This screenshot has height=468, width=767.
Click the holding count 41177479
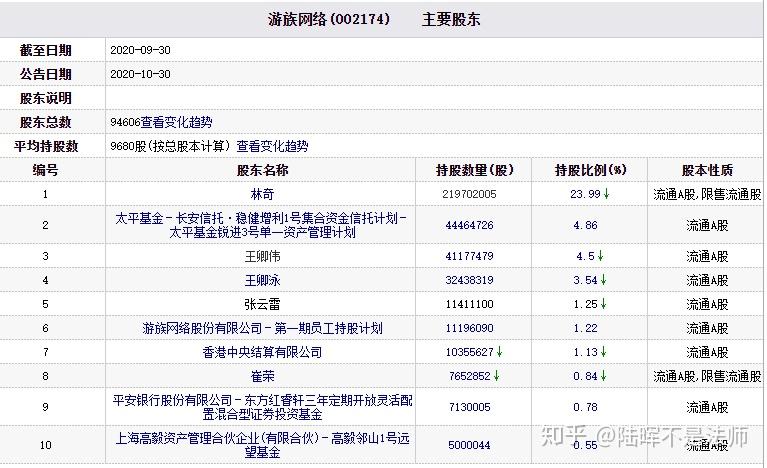[469, 256]
